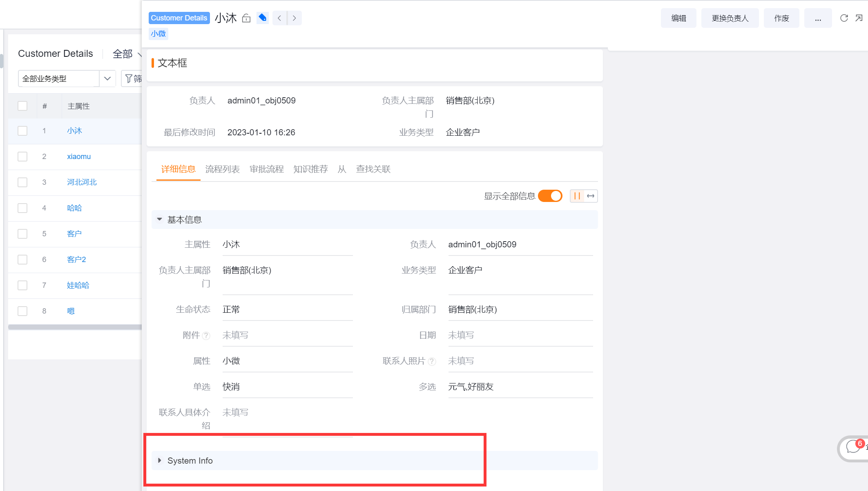Open the 哈哈 record link

[74, 208]
